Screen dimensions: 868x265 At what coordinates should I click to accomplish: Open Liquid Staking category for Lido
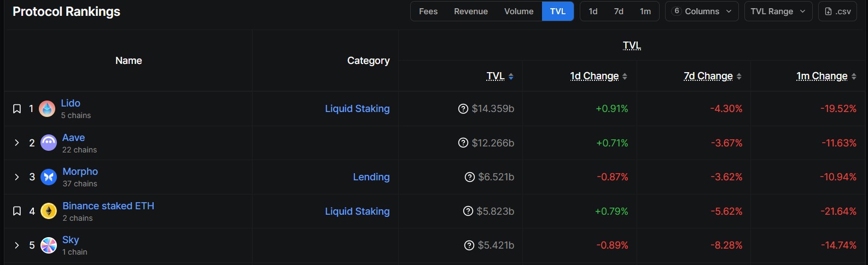pos(357,109)
